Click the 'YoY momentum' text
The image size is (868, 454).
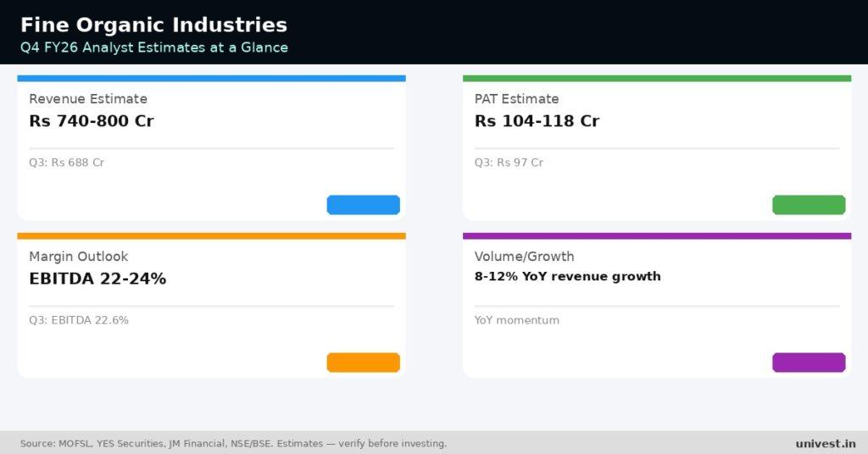[516, 320]
